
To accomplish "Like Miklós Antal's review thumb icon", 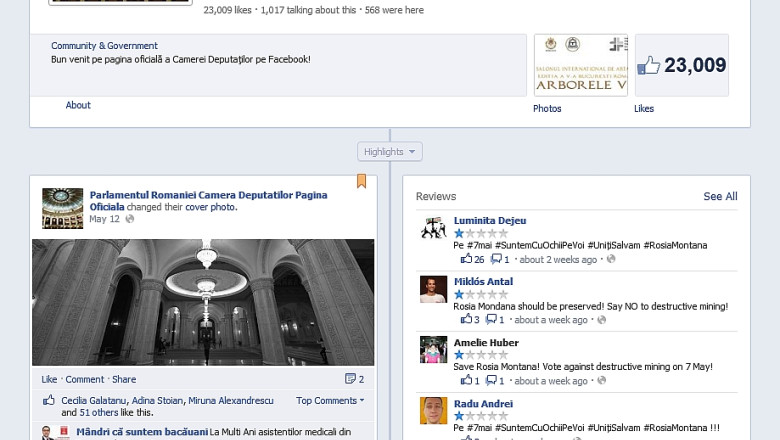I will click(466, 319).
